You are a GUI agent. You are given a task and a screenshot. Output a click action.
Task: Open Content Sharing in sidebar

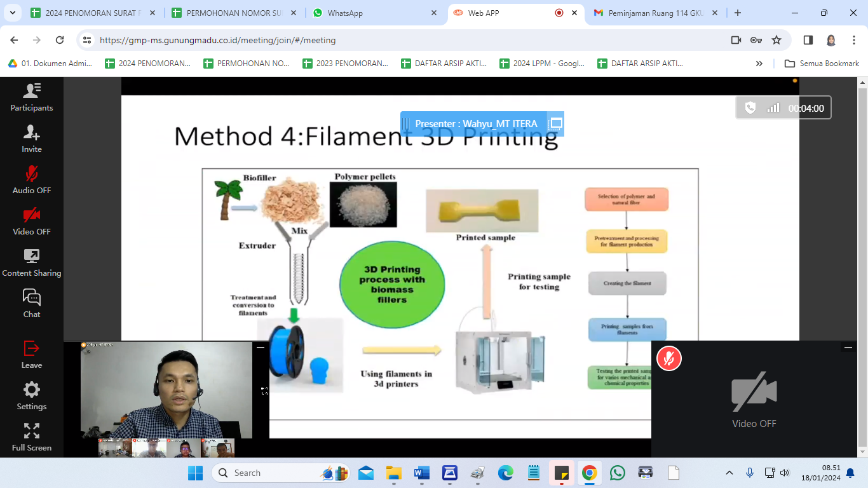(x=31, y=262)
